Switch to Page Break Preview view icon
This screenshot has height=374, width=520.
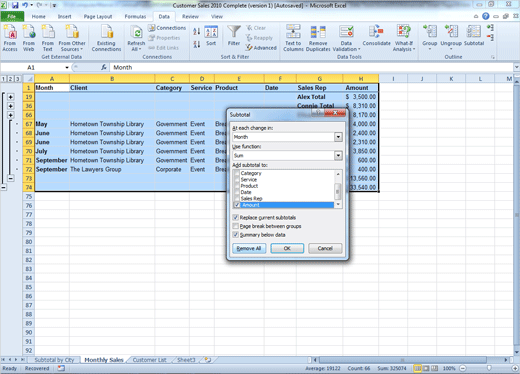[x=435, y=368]
